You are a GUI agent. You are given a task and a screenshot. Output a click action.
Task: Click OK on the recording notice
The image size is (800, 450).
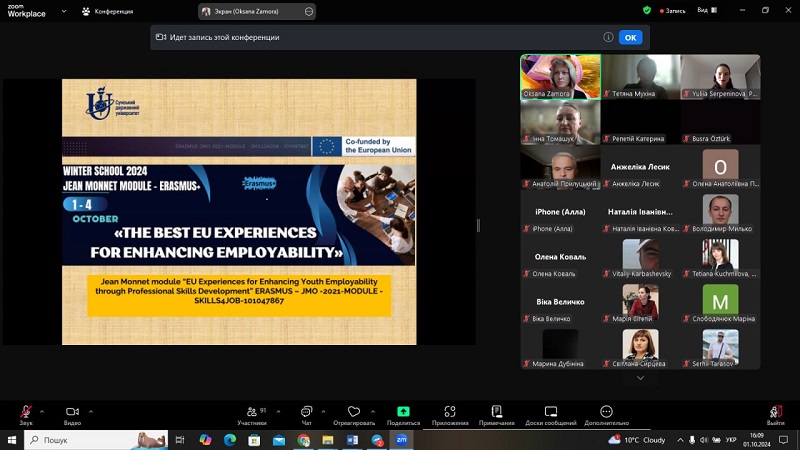631,37
